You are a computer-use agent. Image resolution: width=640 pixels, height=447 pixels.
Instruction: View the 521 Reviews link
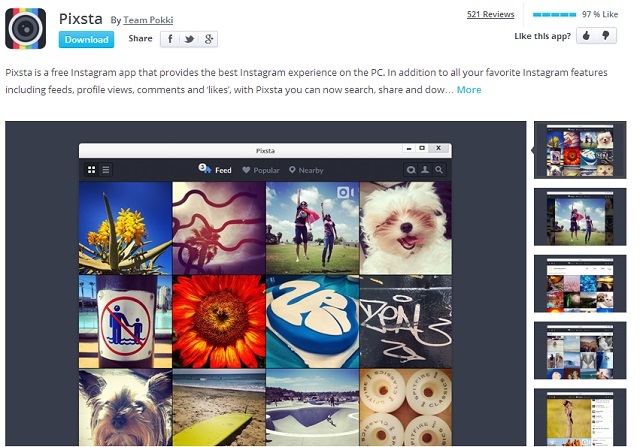coord(491,14)
